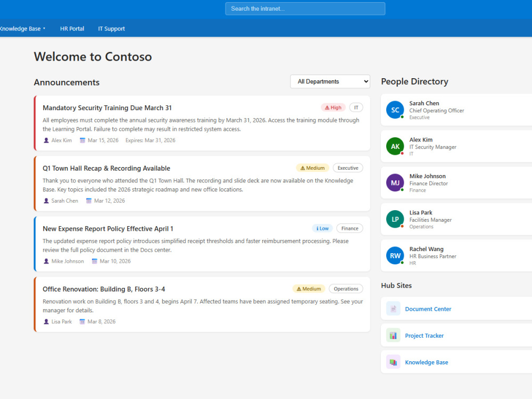The width and height of the screenshot is (532, 399).
Task: Click the Mike Johnson author name in announcement
Action: coord(68,261)
